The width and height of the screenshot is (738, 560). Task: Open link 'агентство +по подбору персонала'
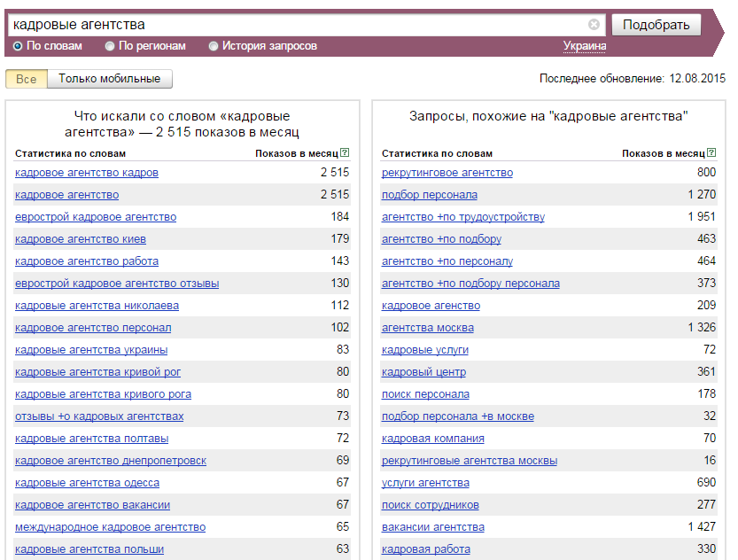(x=470, y=284)
